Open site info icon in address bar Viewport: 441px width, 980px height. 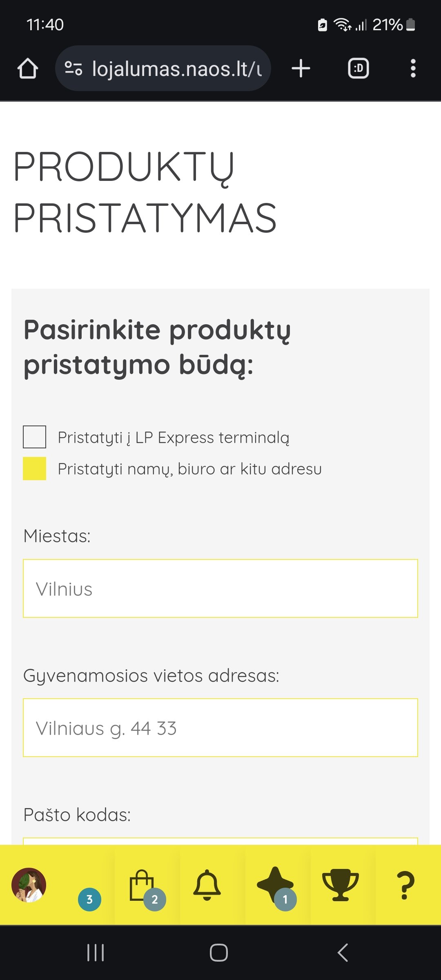(73, 68)
